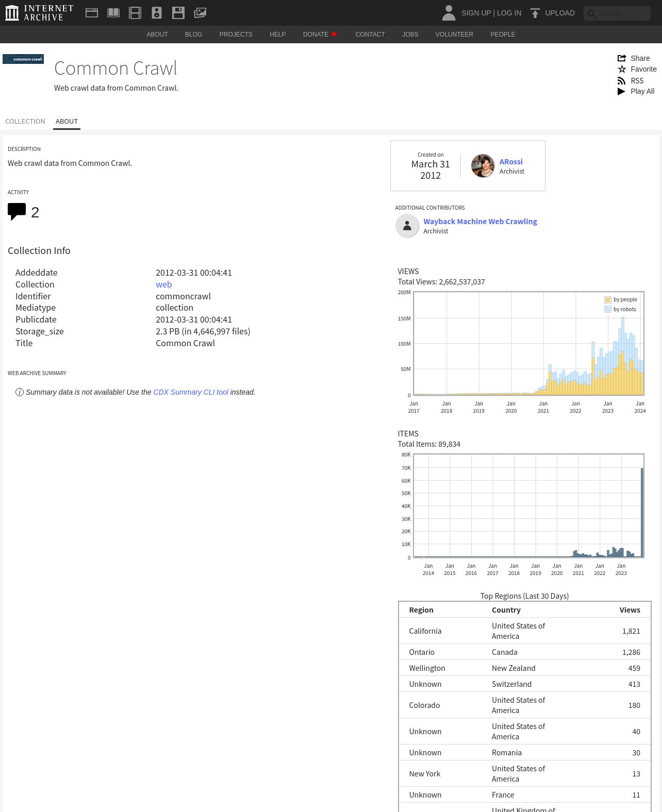Viewport: 662px width, 812px height.
Task: Open the CDX Summary CLI tool link
Action: click(191, 392)
